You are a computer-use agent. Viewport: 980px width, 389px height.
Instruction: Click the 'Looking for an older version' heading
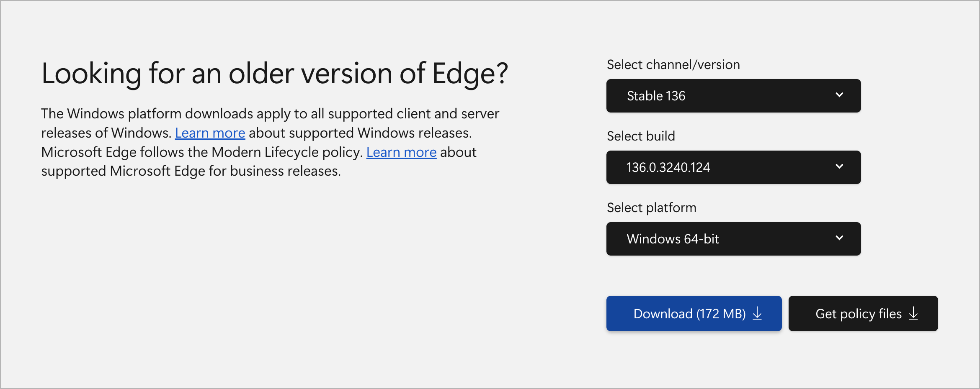tap(274, 74)
